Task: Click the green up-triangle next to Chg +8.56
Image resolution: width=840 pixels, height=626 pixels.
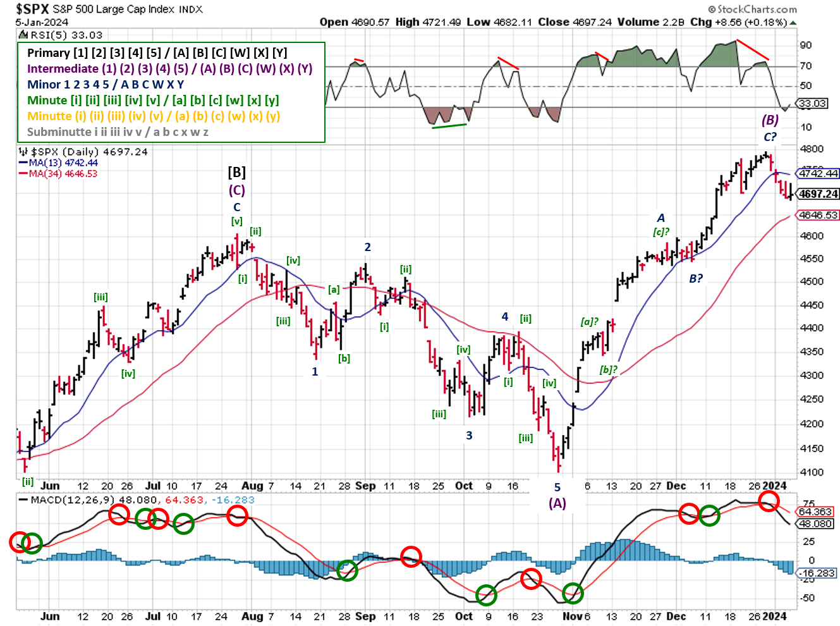Action: (793, 23)
